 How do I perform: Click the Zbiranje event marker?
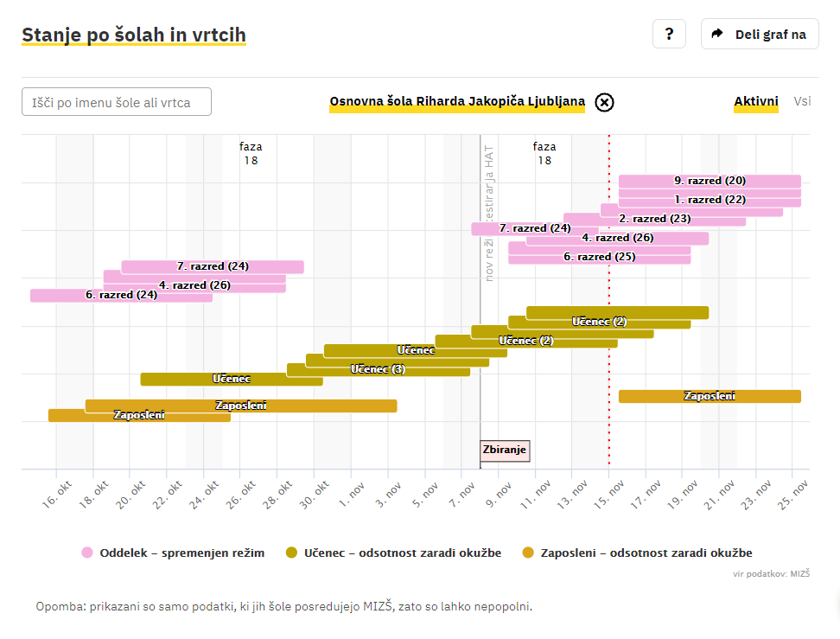[x=504, y=450]
